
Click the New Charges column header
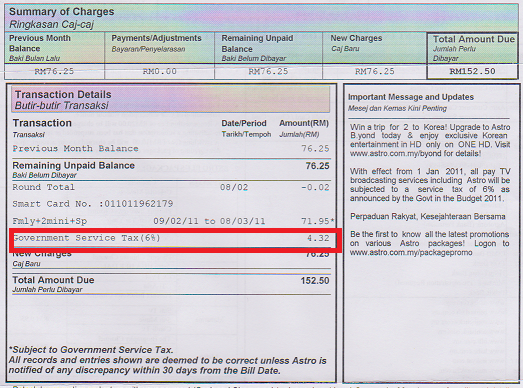[375, 48]
